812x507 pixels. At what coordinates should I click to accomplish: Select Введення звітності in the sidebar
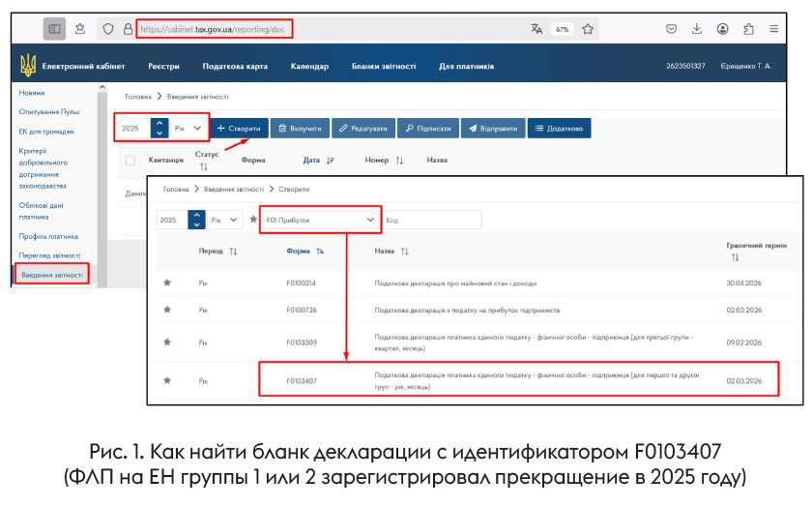(x=51, y=275)
